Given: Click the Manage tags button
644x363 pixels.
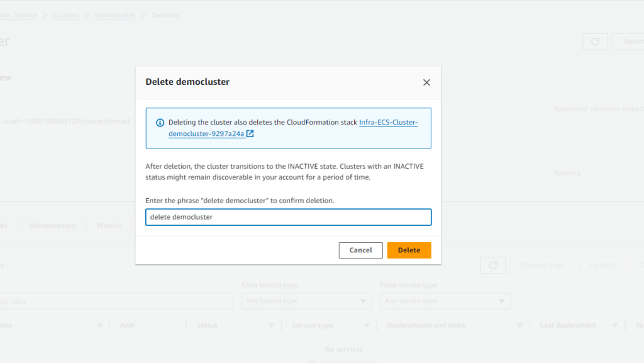Looking at the screenshot, I should tap(542, 265).
